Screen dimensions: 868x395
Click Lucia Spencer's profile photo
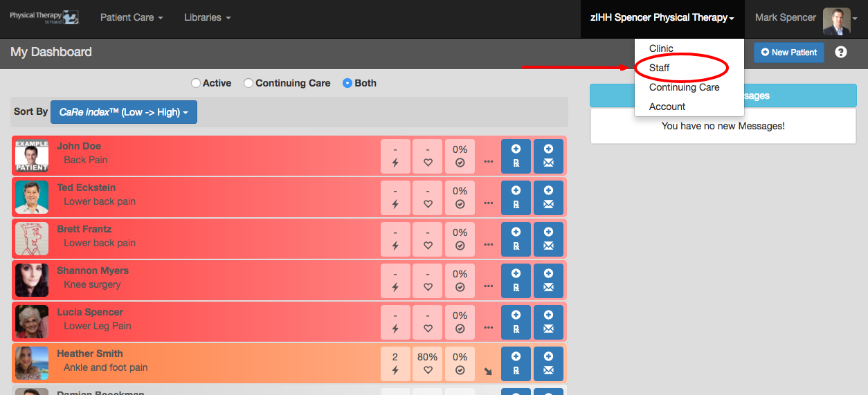[x=32, y=322]
